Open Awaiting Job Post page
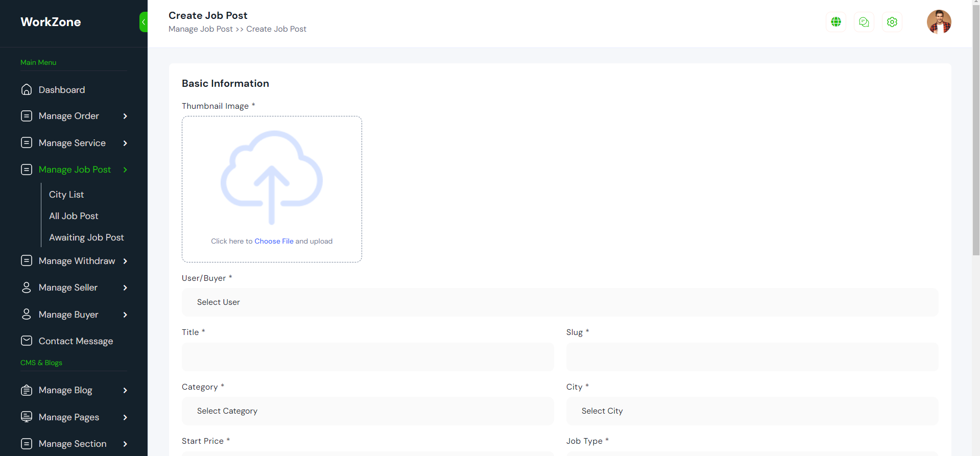This screenshot has height=456, width=980. [x=86, y=237]
